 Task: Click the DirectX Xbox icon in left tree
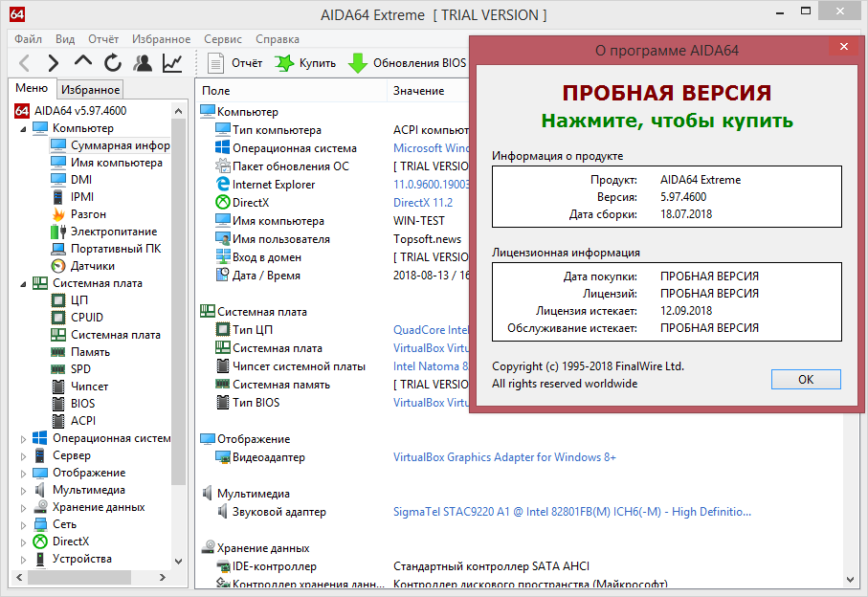tap(40, 542)
